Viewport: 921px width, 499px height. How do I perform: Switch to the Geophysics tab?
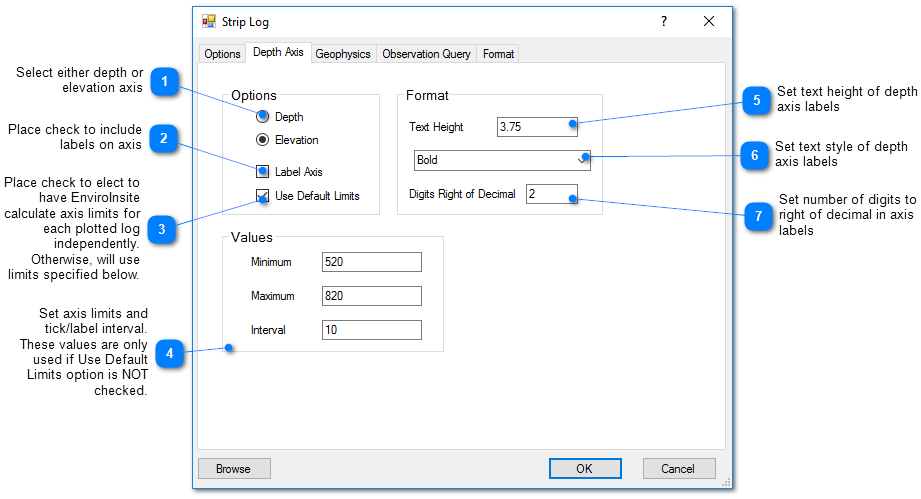[343, 54]
